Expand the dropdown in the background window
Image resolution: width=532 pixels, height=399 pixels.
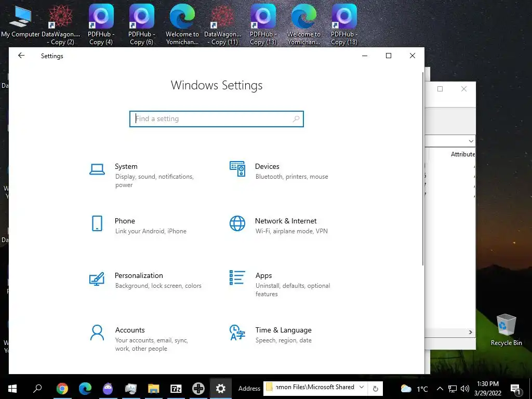tap(471, 141)
